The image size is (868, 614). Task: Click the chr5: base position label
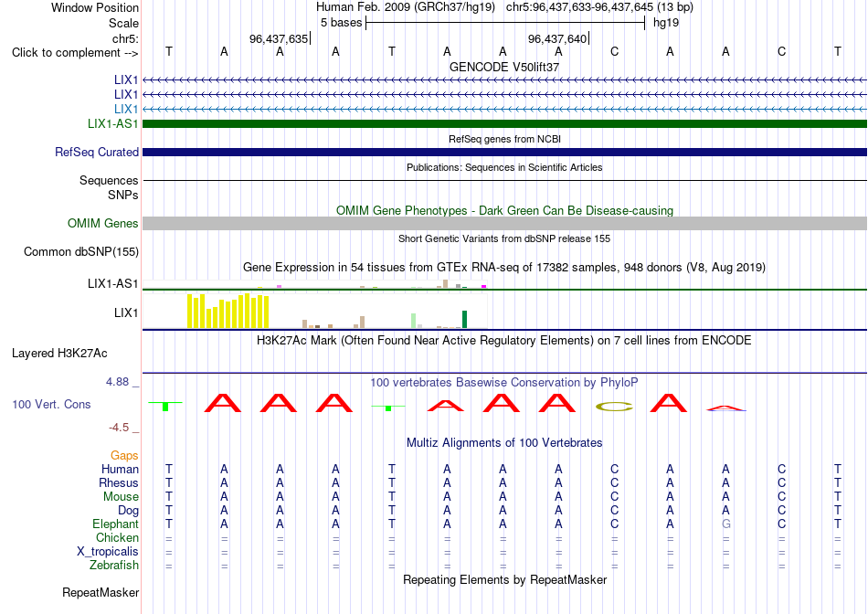pos(125,38)
